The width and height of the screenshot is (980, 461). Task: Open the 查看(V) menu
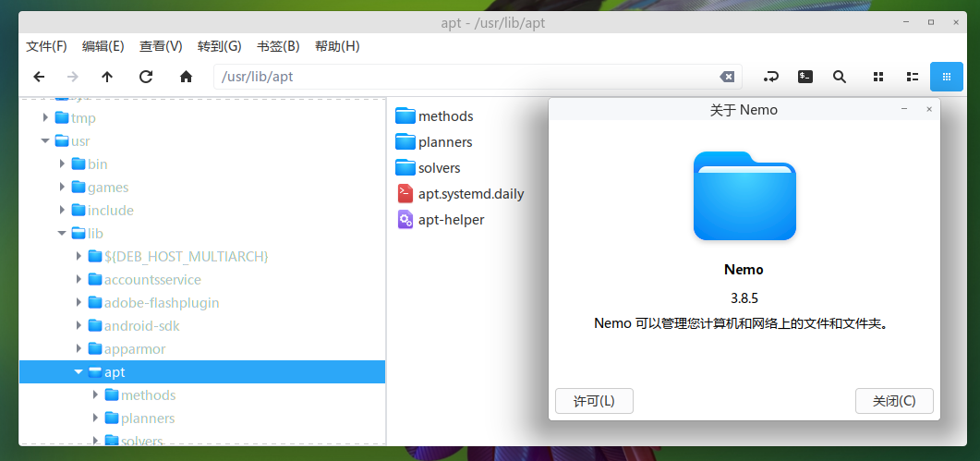161,46
